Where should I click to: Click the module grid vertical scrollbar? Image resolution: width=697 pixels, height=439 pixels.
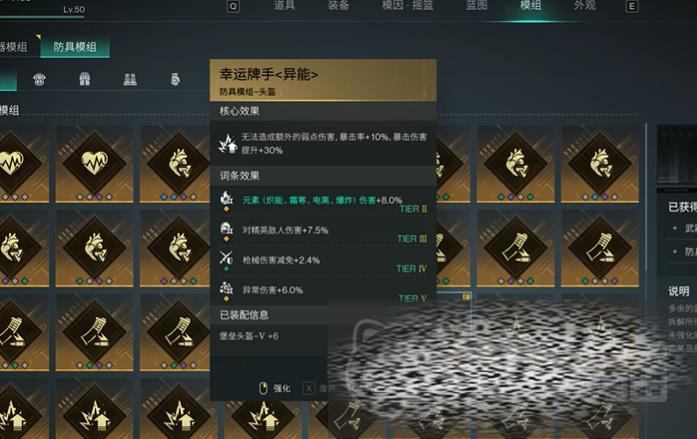click(x=646, y=198)
